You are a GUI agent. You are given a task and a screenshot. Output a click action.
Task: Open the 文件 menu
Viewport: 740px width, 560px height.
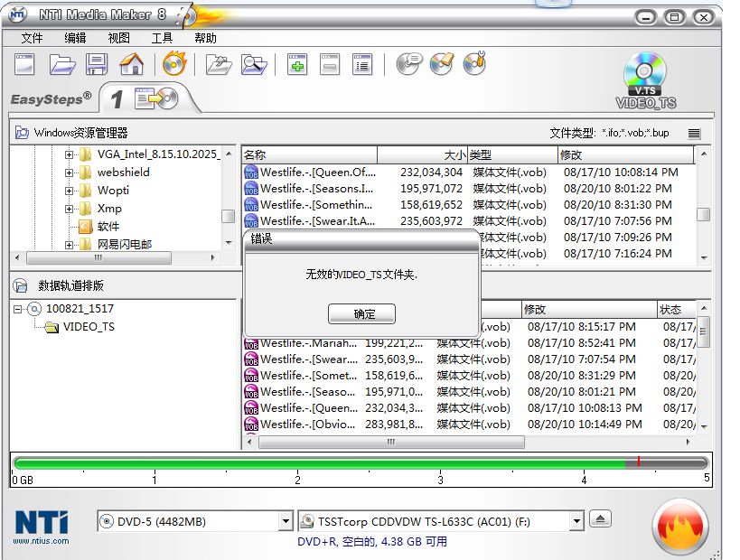32,38
